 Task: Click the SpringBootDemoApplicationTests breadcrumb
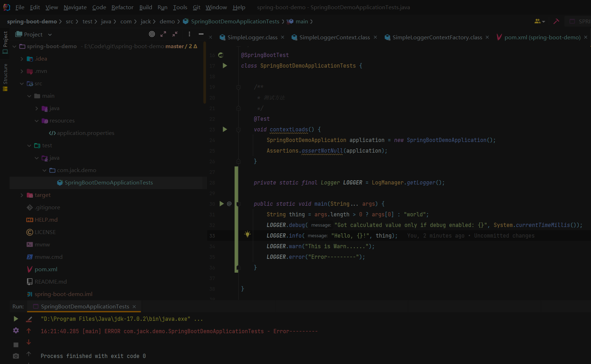click(x=235, y=22)
